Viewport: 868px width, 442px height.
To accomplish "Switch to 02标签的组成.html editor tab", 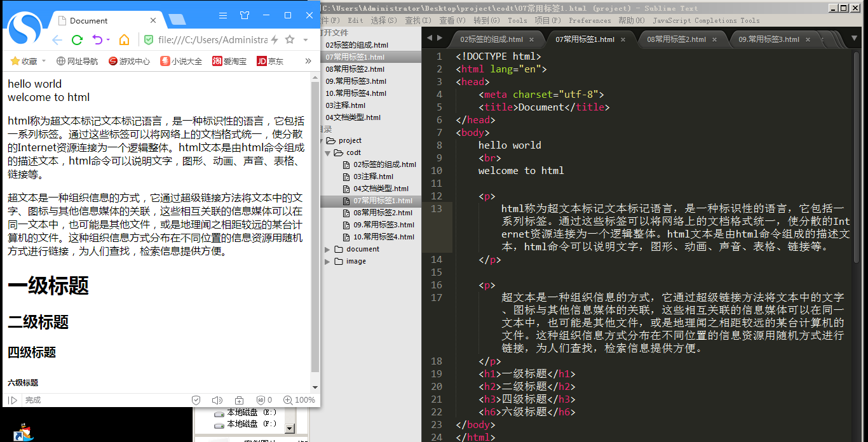I will pos(491,39).
